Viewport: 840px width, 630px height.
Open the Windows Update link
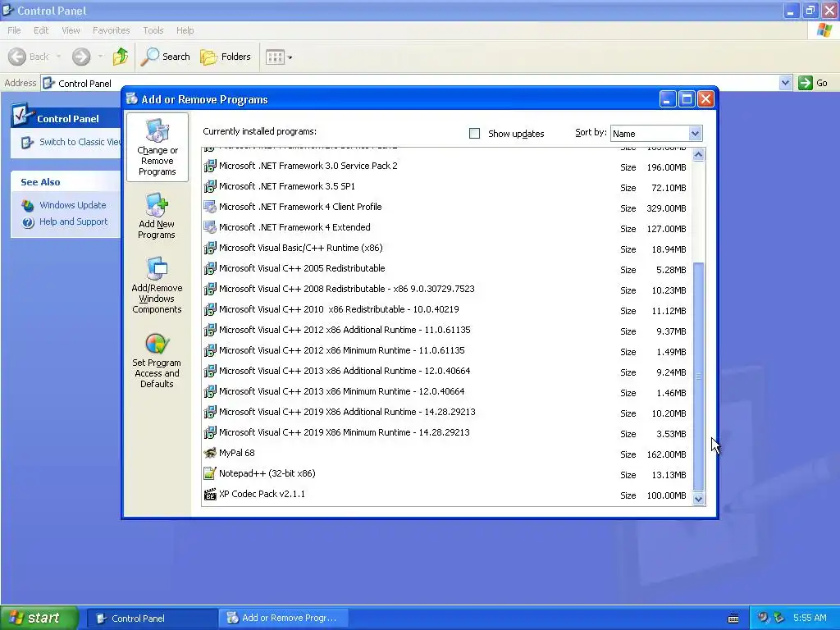pos(73,205)
